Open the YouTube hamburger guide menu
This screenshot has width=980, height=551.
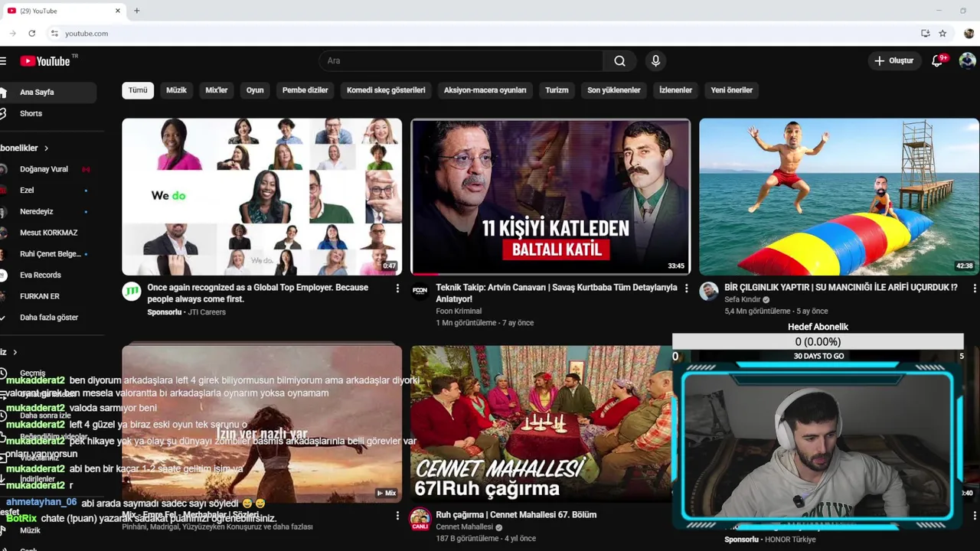tap(3, 60)
